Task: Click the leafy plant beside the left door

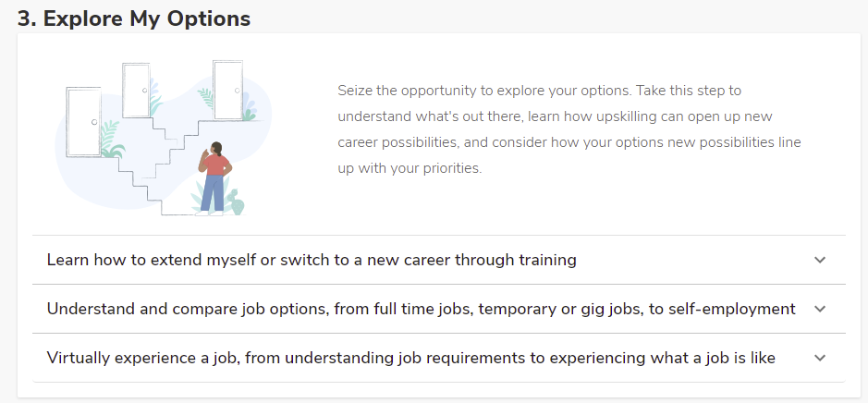Action: tap(111, 141)
